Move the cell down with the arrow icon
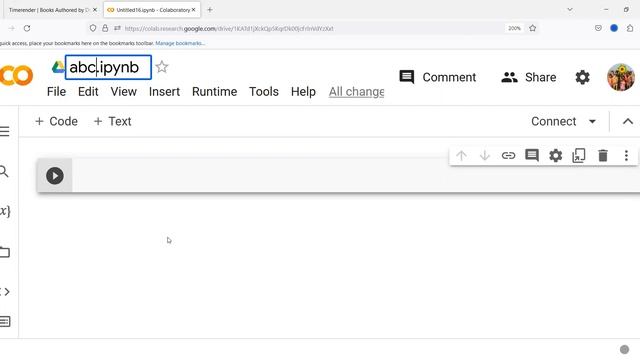This screenshot has height=360, width=640. pos(484,156)
